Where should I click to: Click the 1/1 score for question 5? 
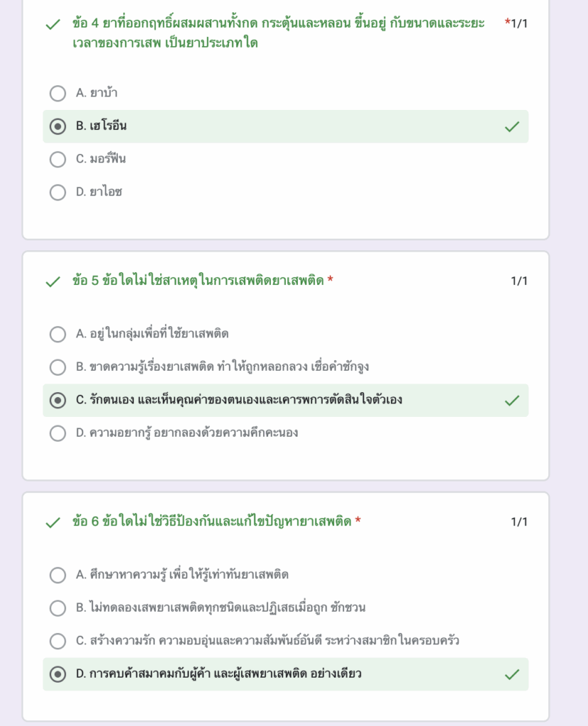(519, 281)
